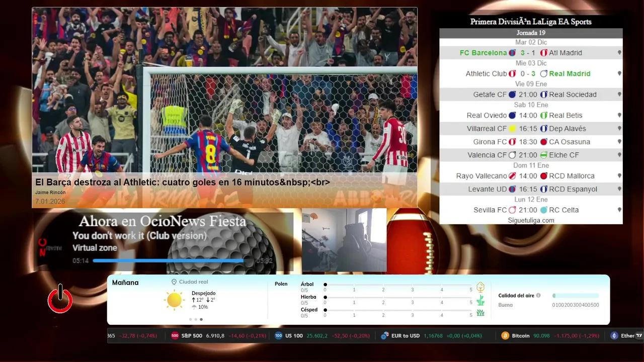Click the Dom 11 Ene date row
Viewport: 644px width, 362px height.
[531, 165]
